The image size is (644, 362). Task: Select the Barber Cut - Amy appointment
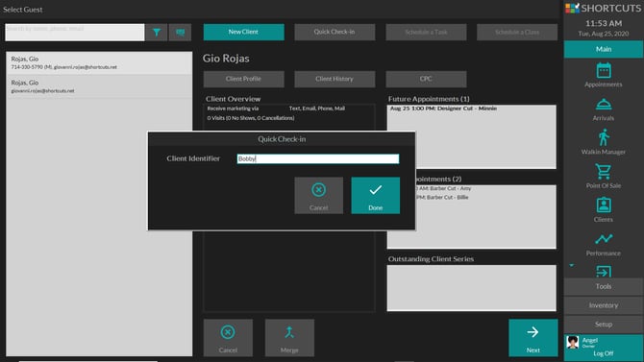coord(443,188)
